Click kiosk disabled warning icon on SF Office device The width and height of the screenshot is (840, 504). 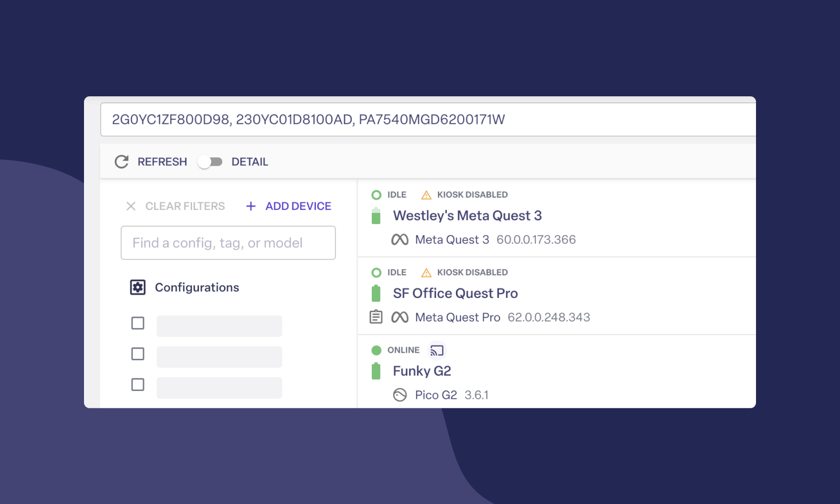(x=426, y=273)
